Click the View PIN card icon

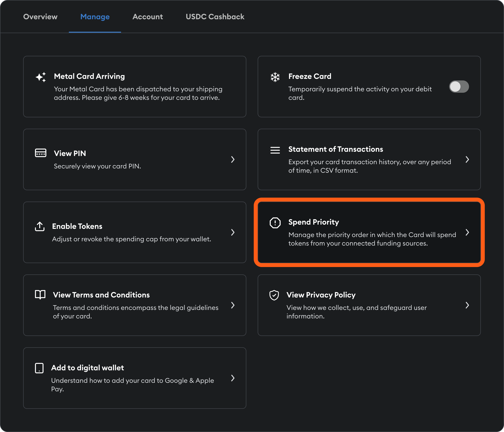click(x=41, y=153)
